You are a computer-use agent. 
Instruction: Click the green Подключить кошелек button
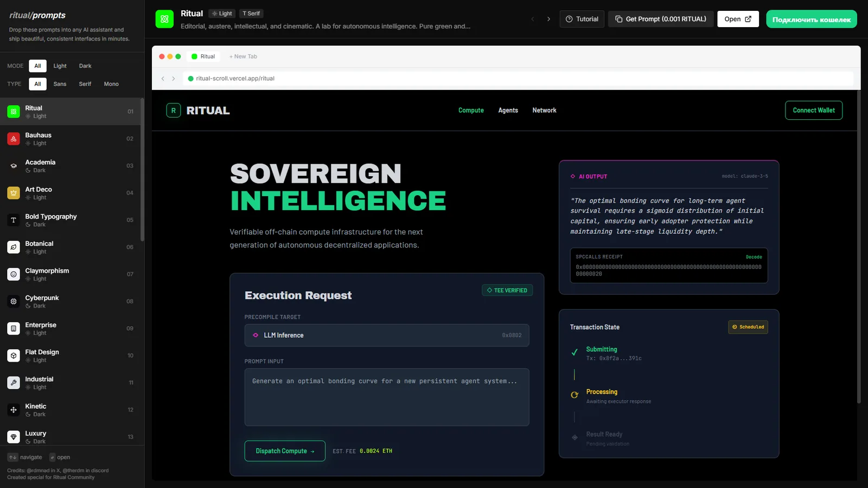812,19
